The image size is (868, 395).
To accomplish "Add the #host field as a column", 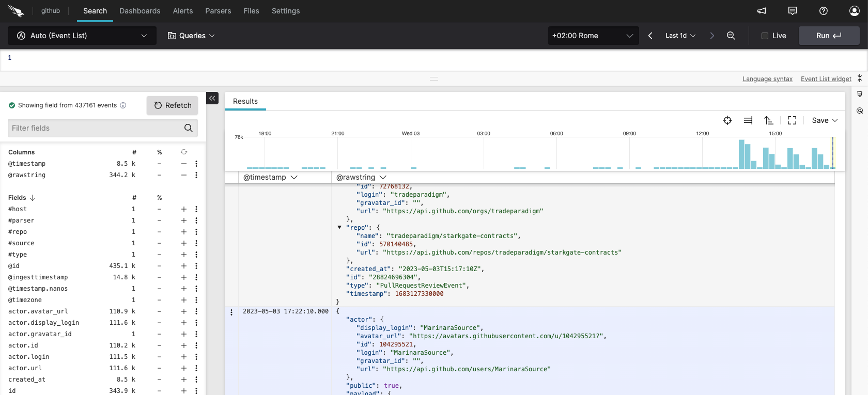I will coord(183,209).
